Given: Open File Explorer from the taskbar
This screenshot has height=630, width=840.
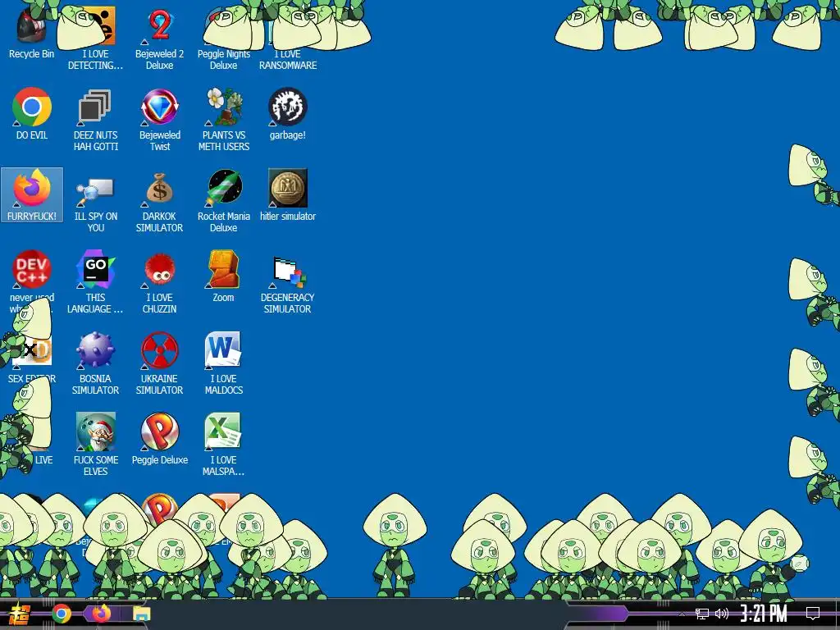Looking at the screenshot, I should click(142, 614).
